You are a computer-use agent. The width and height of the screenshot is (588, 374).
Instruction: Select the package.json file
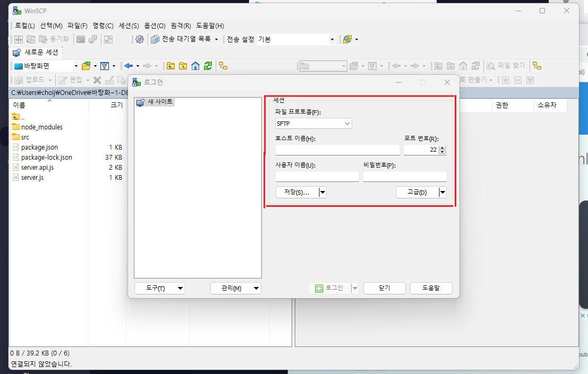point(35,147)
